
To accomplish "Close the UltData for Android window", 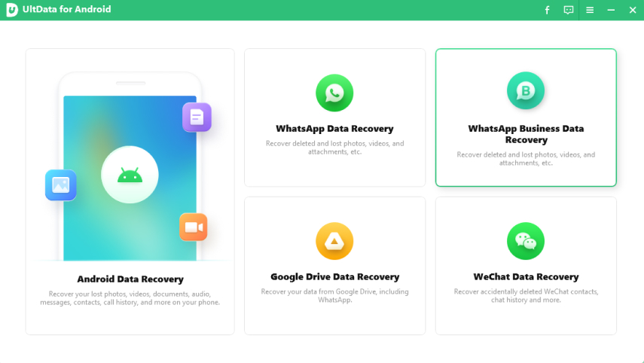I will (633, 10).
